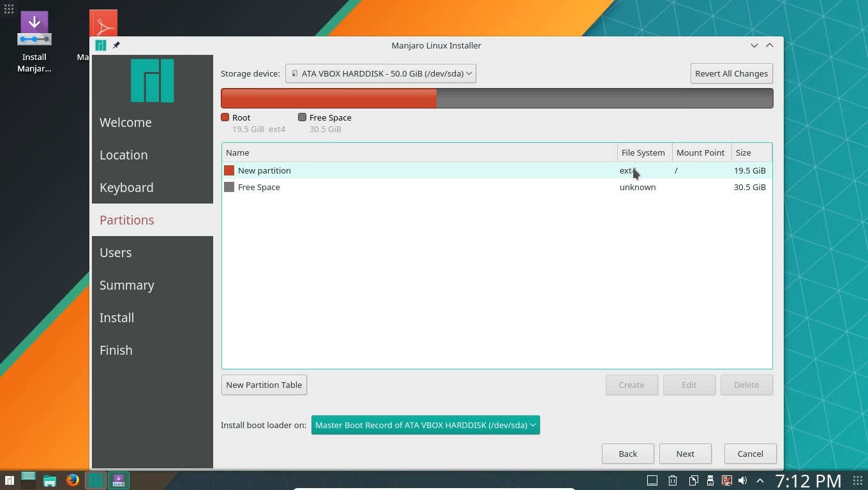Image resolution: width=868 pixels, height=490 pixels.
Task: Expand hidden system tray icons arrow
Action: (x=760, y=480)
